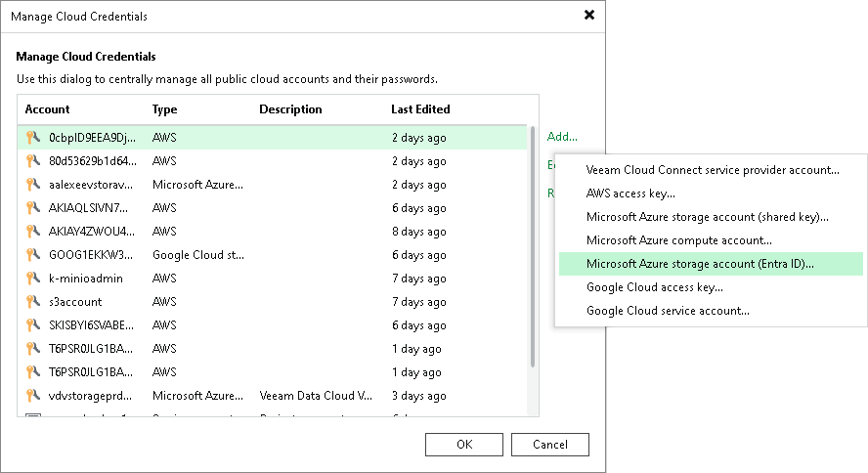Viewport: 868px width, 473px height.
Task: Select Microsoft Azure storage account (Entra ID)
Action: 711,264
